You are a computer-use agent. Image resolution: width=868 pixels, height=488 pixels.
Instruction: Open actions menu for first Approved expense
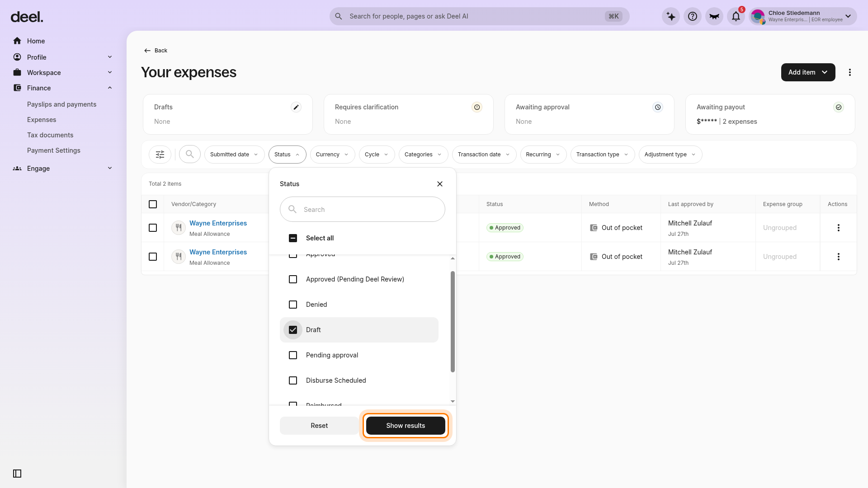point(839,228)
